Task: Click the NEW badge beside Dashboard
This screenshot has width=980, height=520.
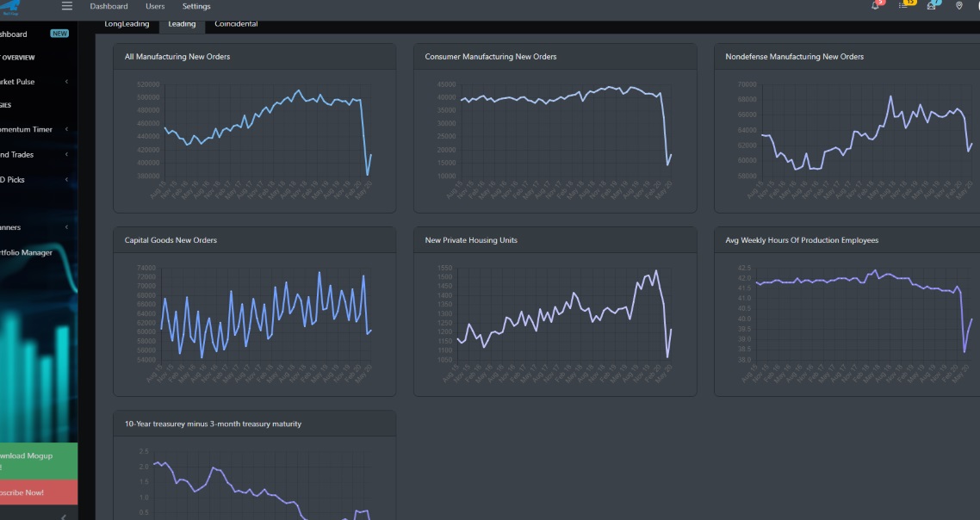Action: [59, 34]
